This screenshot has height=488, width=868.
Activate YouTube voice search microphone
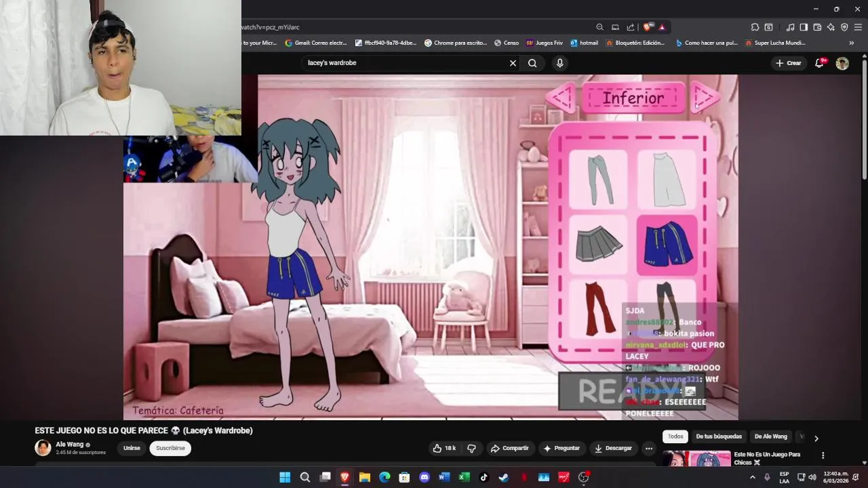coord(559,63)
